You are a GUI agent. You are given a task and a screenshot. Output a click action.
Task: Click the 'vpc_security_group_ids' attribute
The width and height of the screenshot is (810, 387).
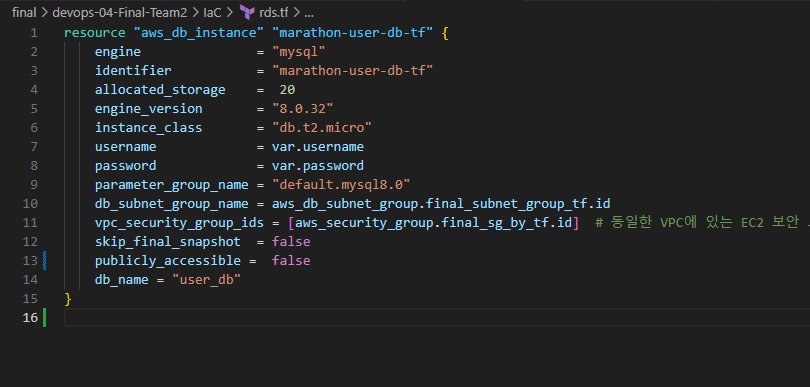click(180, 223)
